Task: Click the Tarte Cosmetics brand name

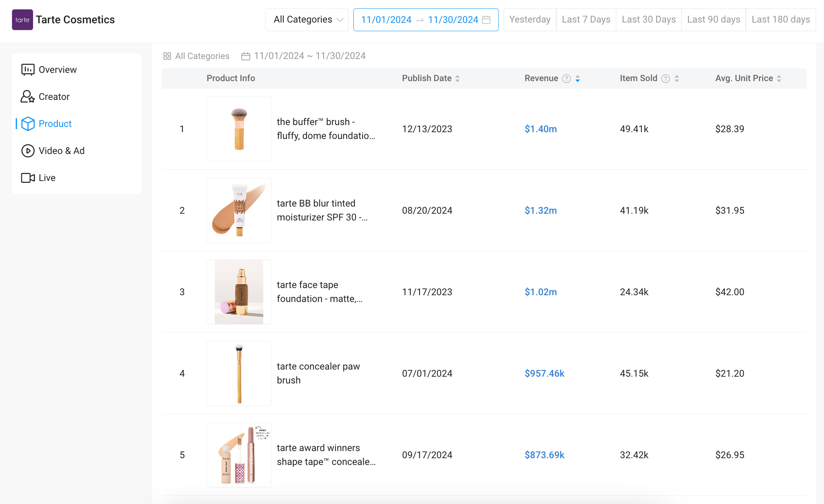Action: pos(75,20)
